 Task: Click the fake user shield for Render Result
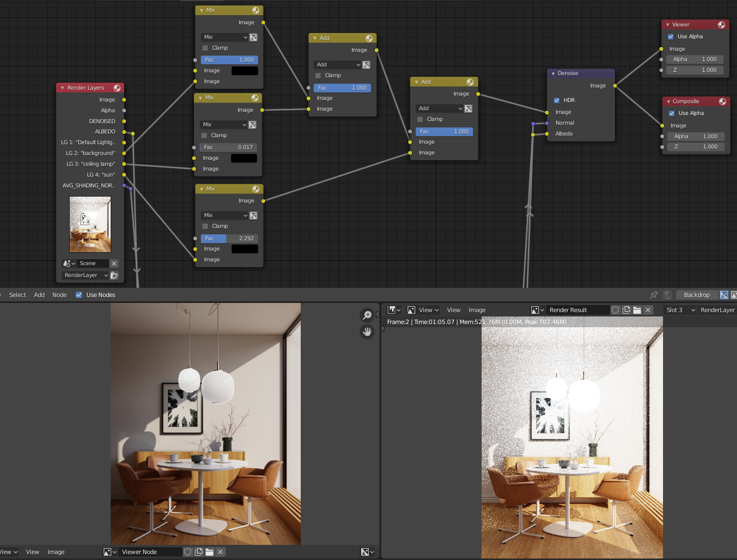[615, 310]
